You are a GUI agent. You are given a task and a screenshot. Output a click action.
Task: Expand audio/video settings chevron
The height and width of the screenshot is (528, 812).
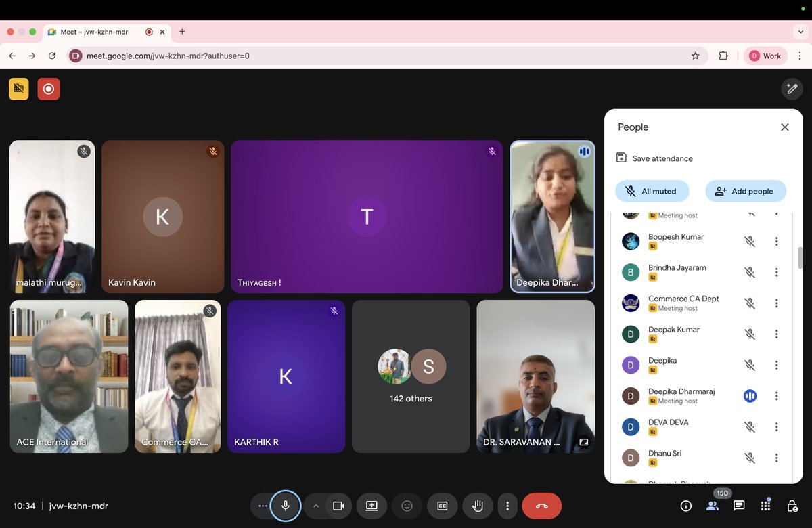[315, 506]
